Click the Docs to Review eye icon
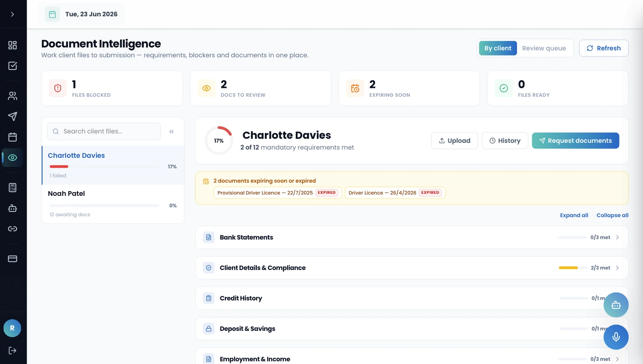This screenshot has width=643, height=364. click(206, 88)
